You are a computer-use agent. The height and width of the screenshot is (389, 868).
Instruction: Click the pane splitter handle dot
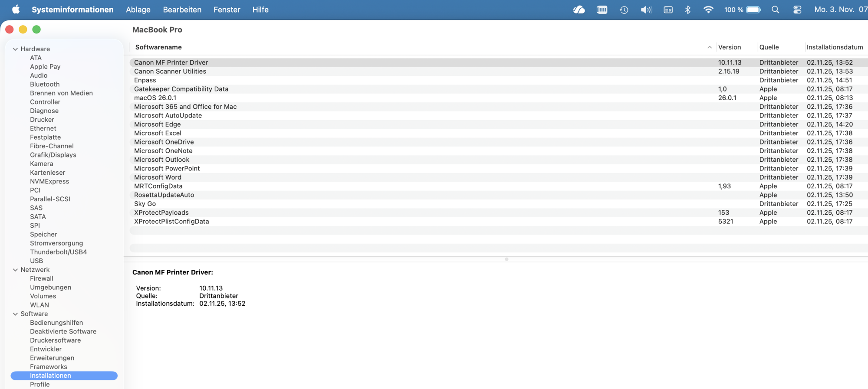coord(506,259)
